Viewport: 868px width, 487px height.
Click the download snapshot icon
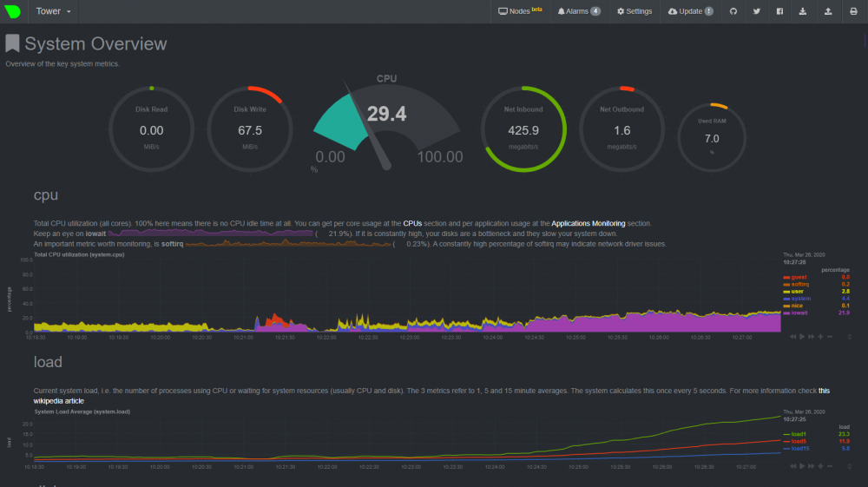pos(803,11)
